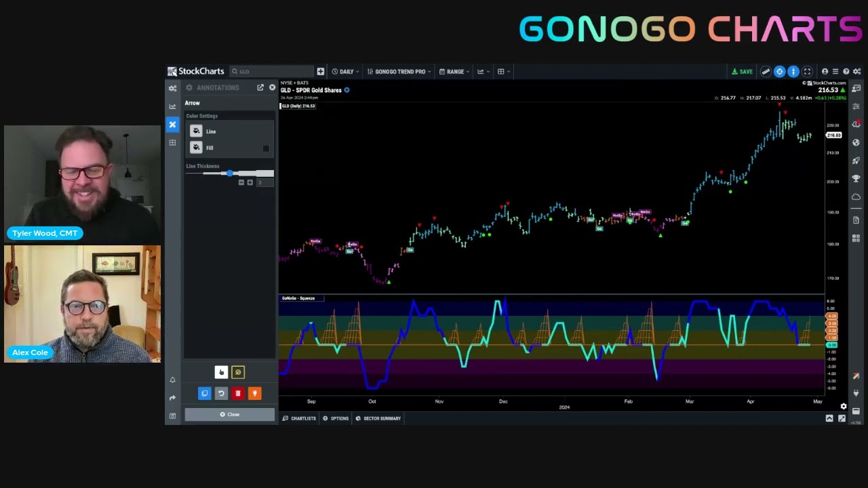Open the chart type dropdown
This screenshot has height=488, width=868.
(484, 71)
